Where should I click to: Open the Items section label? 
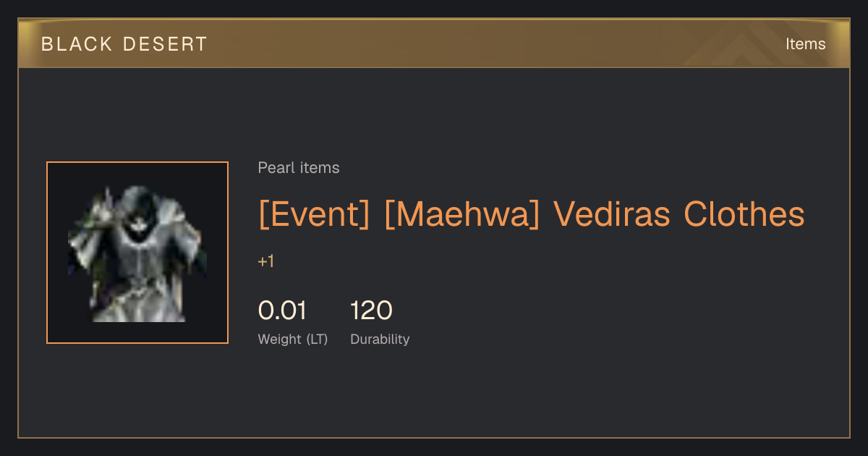click(x=805, y=43)
